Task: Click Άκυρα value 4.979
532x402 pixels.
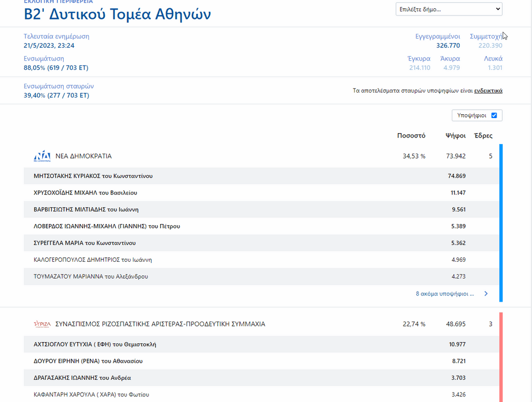Action: [452, 68]
